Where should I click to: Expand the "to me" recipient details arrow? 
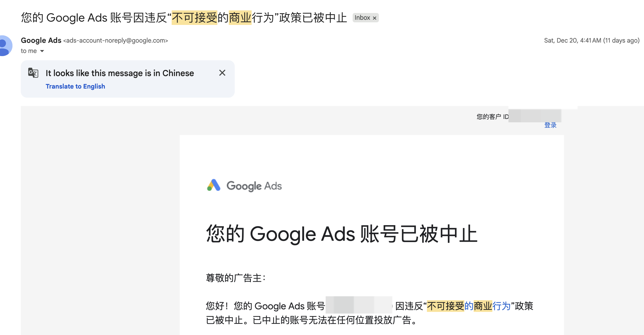(42, 51)
